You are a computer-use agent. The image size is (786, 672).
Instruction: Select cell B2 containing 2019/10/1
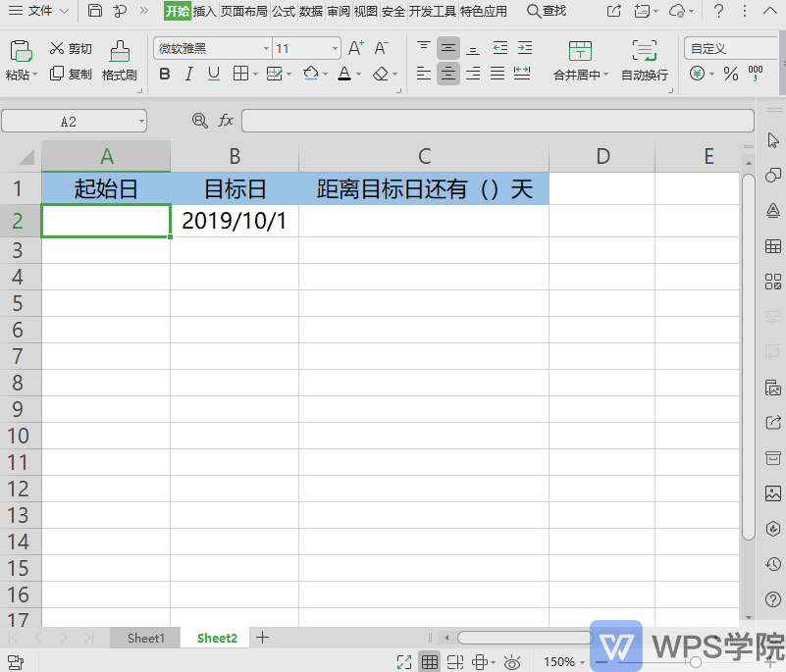click(235, 221)
